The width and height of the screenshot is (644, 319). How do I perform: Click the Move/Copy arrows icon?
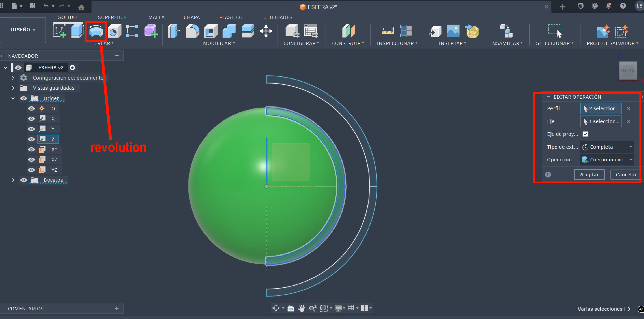coord(266,31)
